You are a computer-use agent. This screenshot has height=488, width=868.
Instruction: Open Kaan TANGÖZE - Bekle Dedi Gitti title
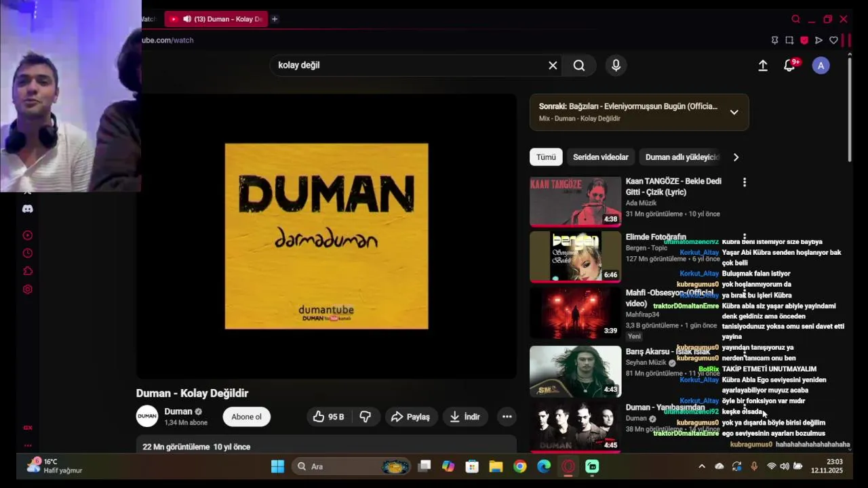[673, 186]
